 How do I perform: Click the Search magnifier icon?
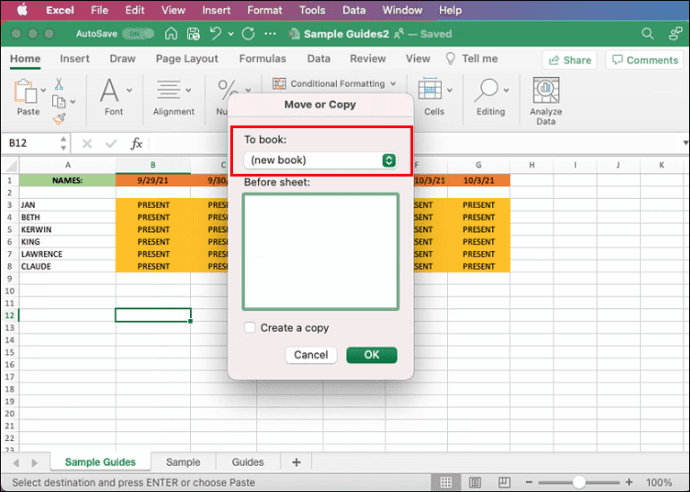tap(647, 33)
